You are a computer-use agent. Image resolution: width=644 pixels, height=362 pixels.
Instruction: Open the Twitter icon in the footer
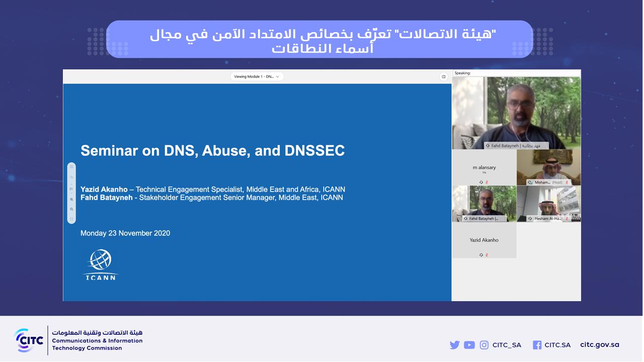455,345
